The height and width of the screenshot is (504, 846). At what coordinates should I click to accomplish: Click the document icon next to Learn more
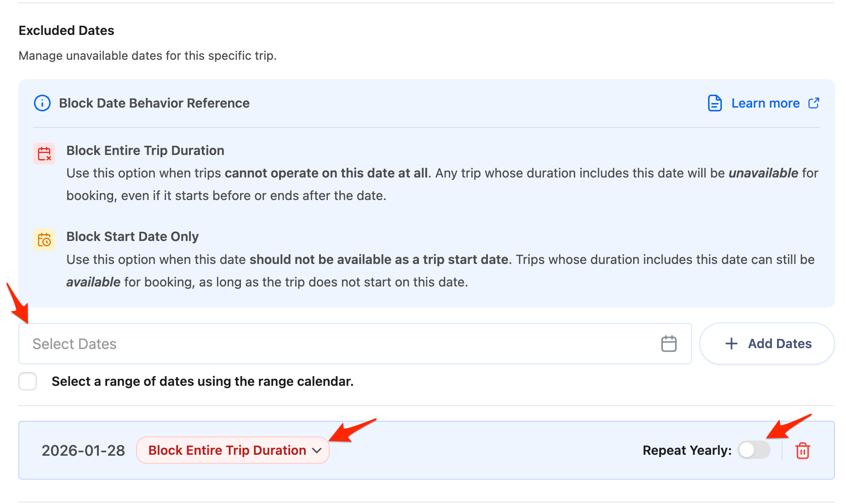[x=715, y=103]
